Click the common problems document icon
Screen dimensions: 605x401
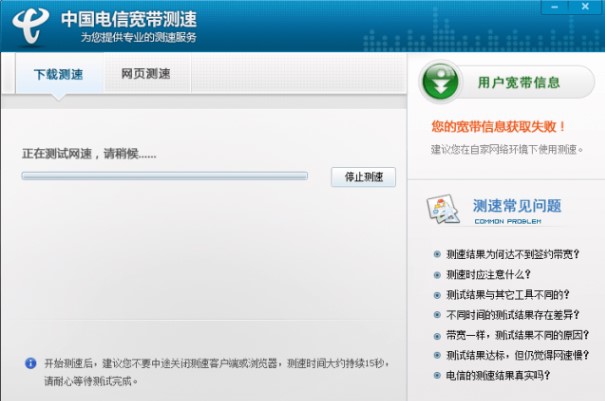coord(443,209)
